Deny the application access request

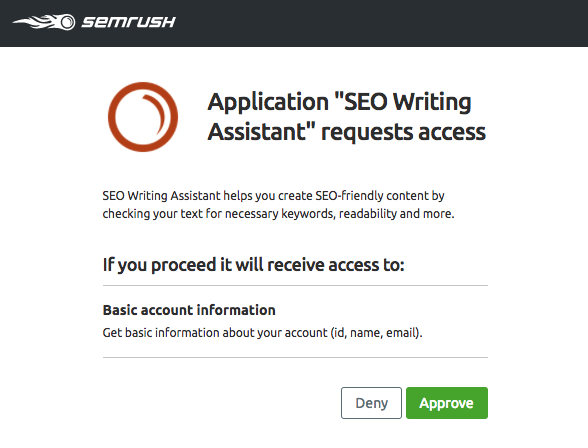[371, 403]
